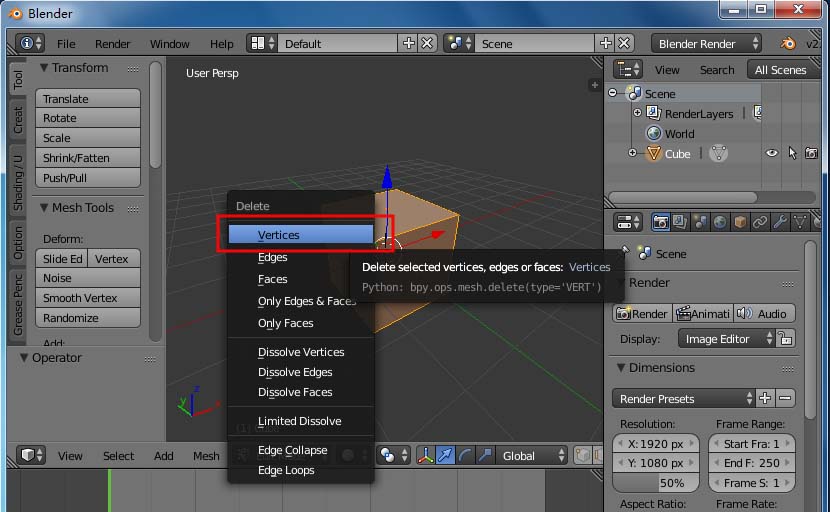Image resolution: width=830 pixels, height=512 pixels.
Task: Delete the Default screen layout
Action: (427, 43)
